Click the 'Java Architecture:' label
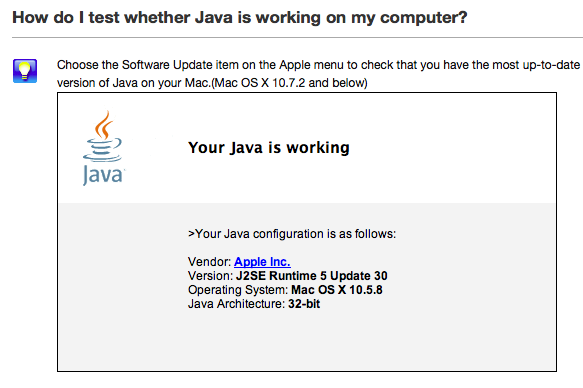Image resolution: width=583 pixels, height=388 pixels. coord(236,304)
